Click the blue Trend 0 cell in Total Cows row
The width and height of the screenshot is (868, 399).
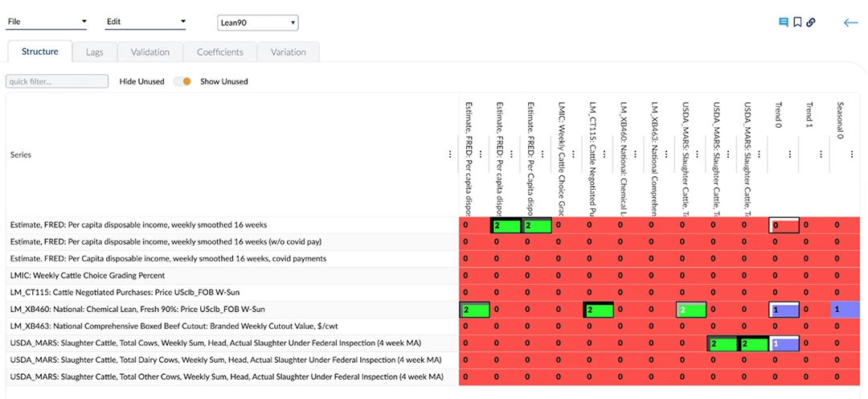[784, 343]
